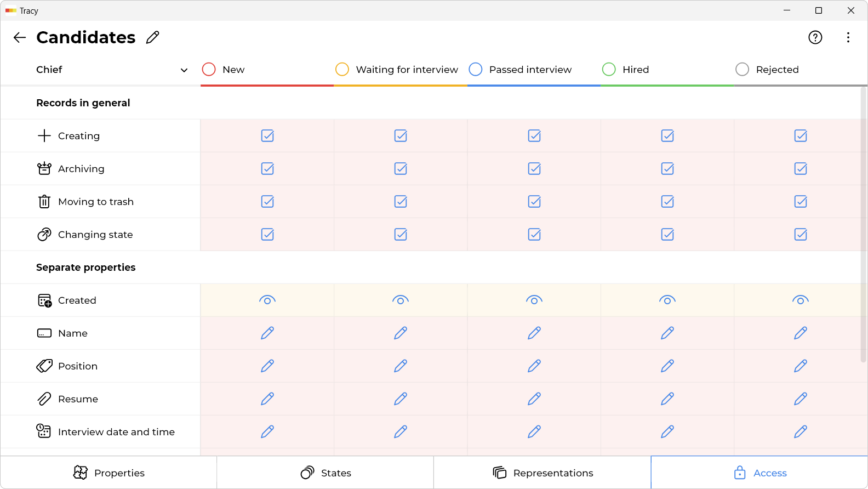
Task: Click the Position tag icon
Action: tap(44, 366)
